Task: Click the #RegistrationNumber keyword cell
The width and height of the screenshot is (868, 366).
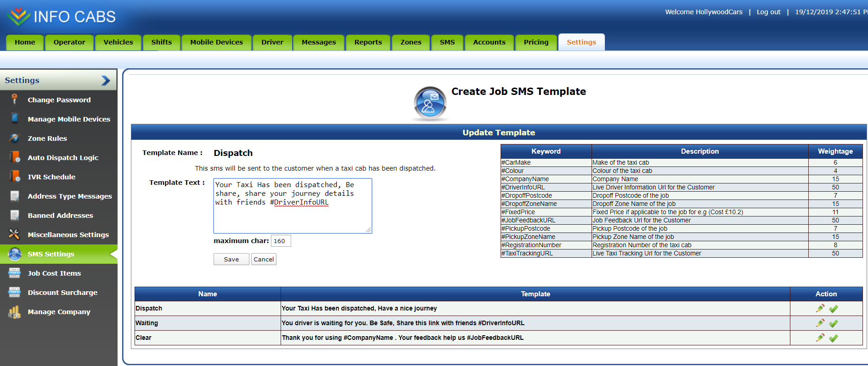Action: 546,245
